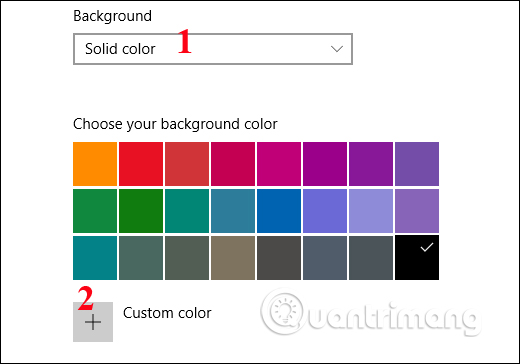This screenshot has height=364, width=520.
Task: Select the teal swatch in bottom row
Action: click(95, 258)
